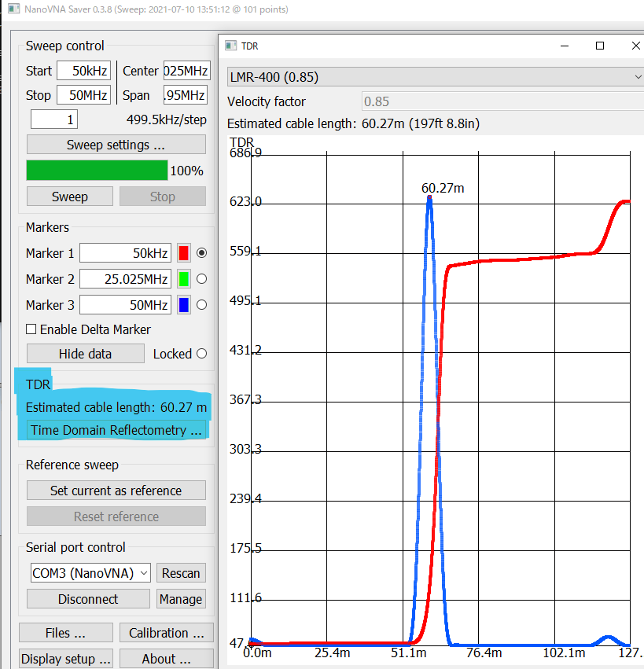
Task: Select Marker 1 radio button
Action: (202, 253)
